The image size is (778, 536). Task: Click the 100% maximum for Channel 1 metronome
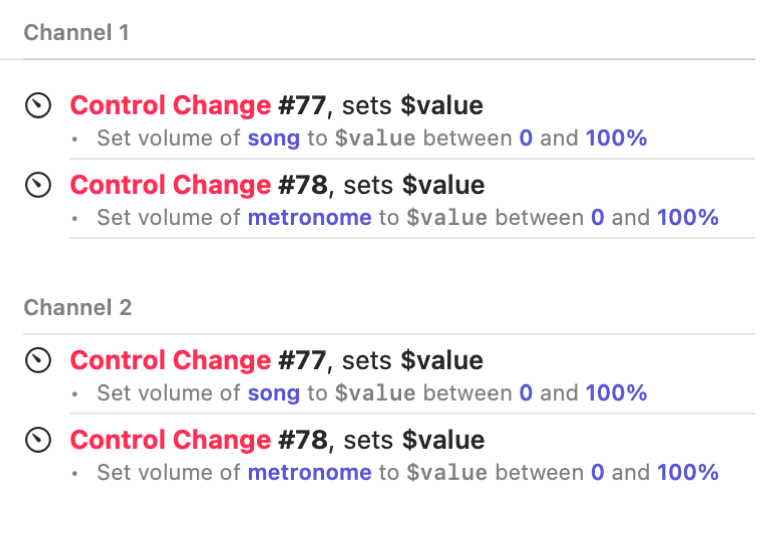[687, 217]
